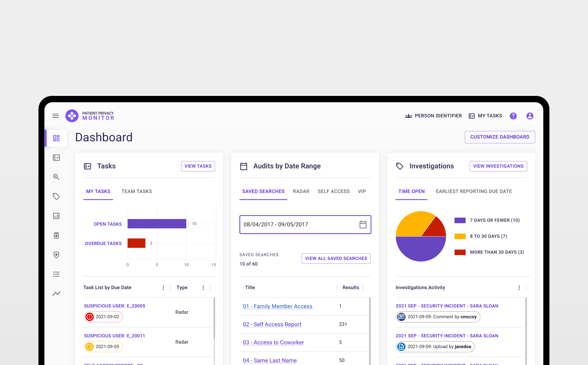The width and height of the screenshot is (588, 365).
Task: Select the Radar tab
Action: [301, 191]
